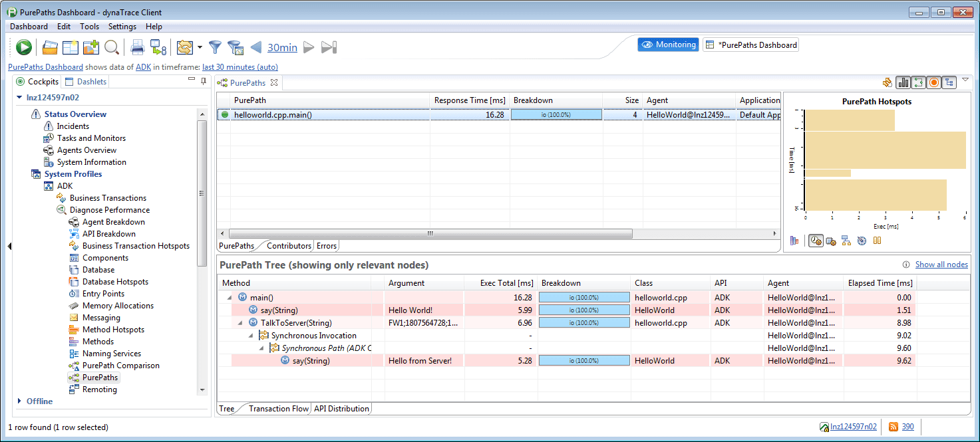
Task: Select Incidents in the sidebar
Action: pos(73,126)
